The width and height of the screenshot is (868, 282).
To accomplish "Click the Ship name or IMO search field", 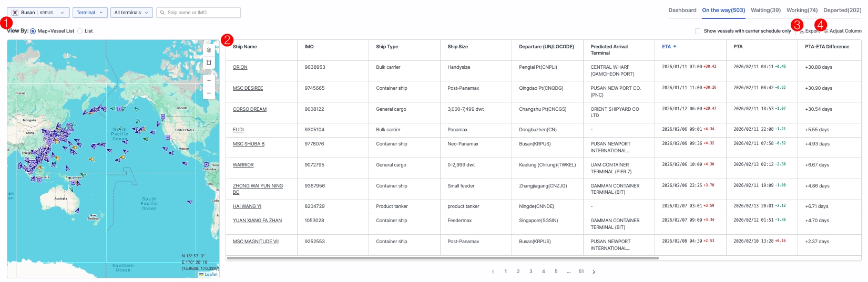I will tap(198, 13).
